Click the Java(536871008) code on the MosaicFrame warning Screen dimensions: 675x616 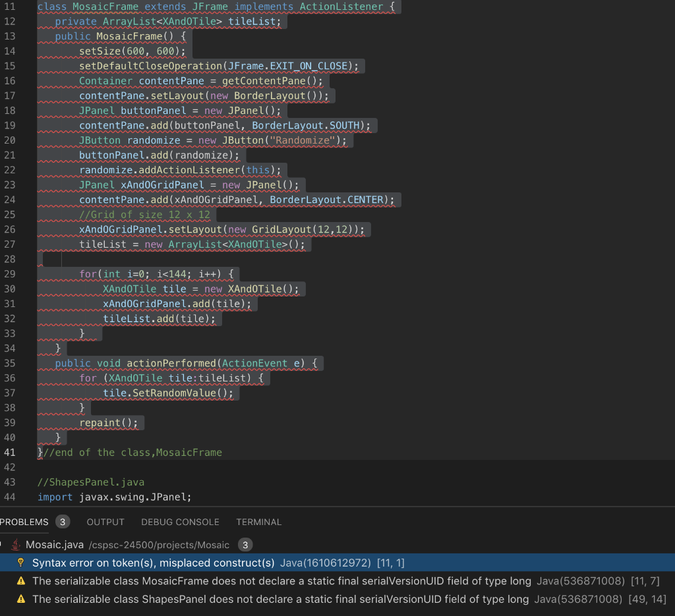click(580, 581)
